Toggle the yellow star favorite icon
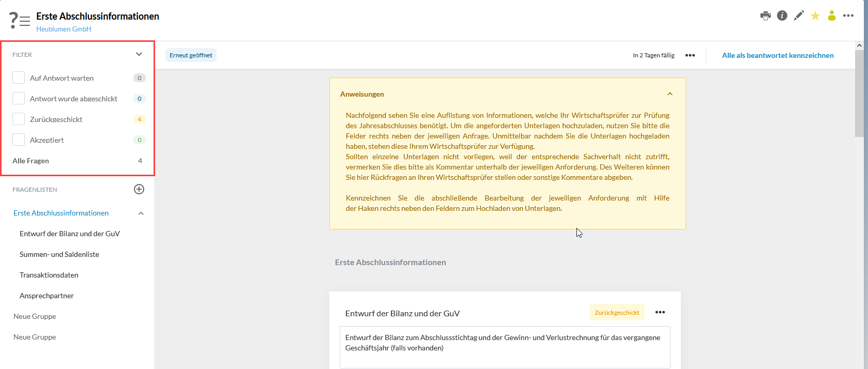This screenshot has height=369, width=868. coord(815,16)
